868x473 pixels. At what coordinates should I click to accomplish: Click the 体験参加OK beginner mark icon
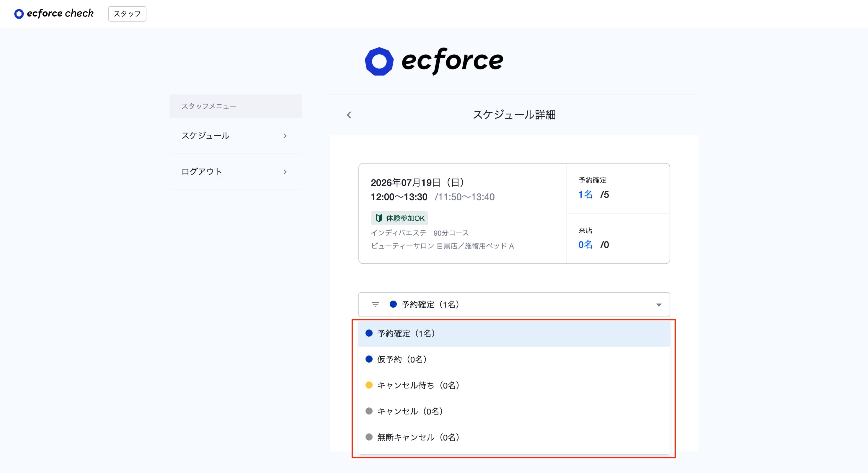(x=379, y=218)
